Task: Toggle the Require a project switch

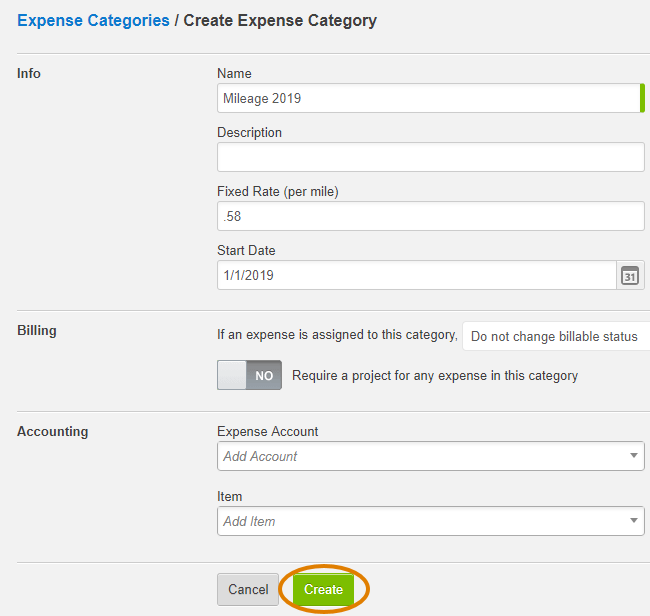Action: [x=250, y=375]
